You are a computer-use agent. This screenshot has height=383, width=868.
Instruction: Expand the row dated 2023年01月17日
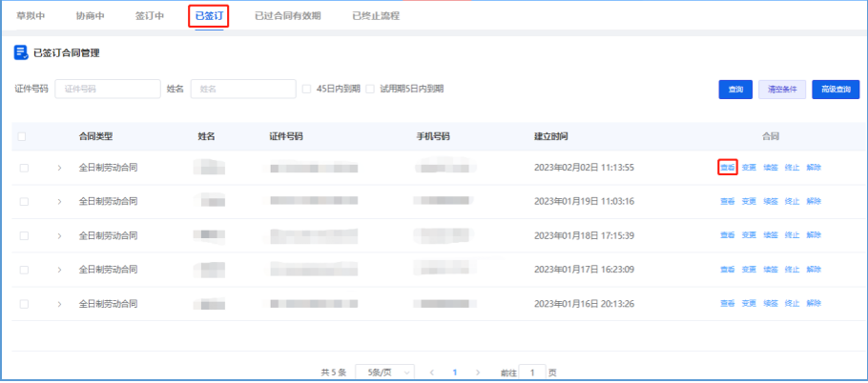[59, 270]
